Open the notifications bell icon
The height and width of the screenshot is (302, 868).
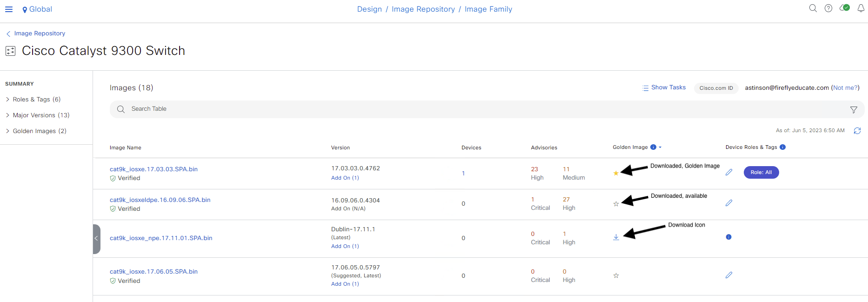point(861,8)
